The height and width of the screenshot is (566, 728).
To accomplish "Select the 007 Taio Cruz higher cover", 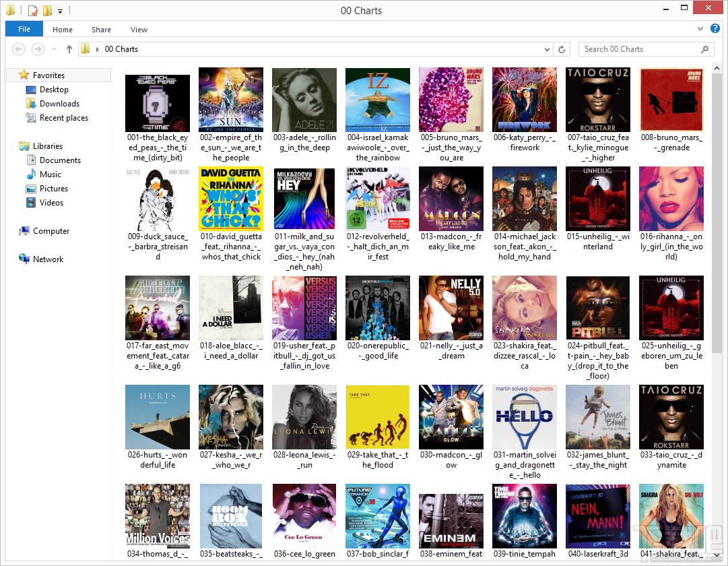I will 598,100.
